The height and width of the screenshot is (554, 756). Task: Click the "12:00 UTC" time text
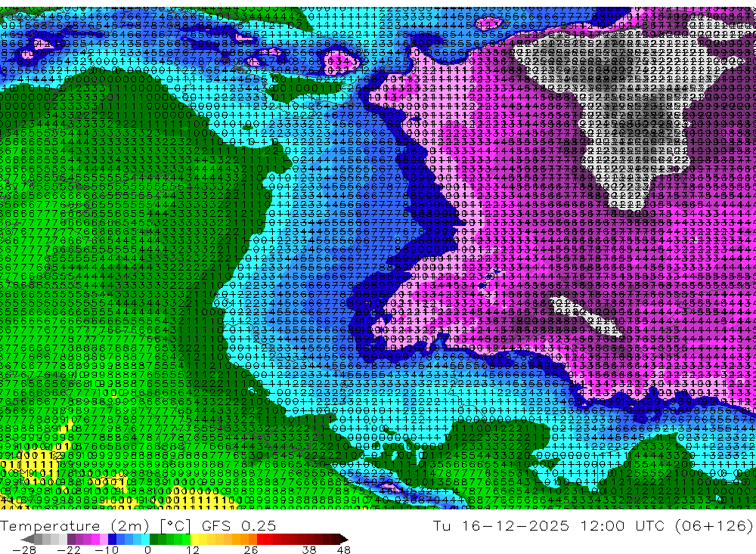click(624, 525)
